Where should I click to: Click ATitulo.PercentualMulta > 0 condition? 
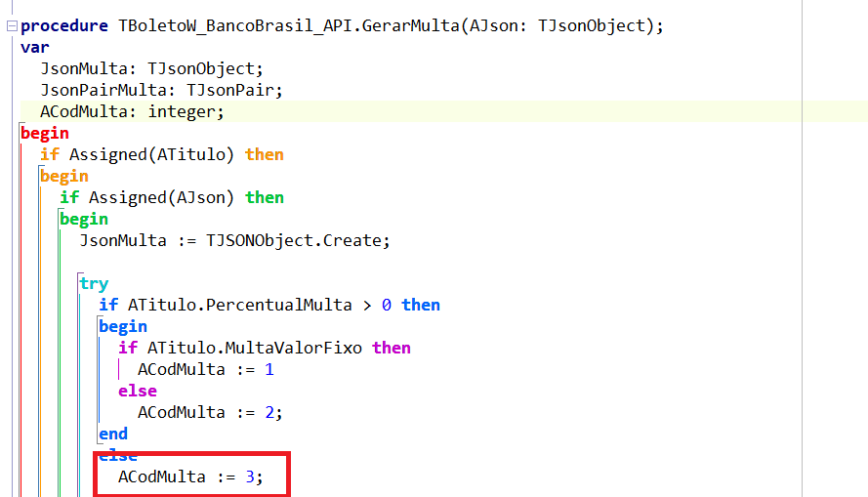[x=260, y=305]
